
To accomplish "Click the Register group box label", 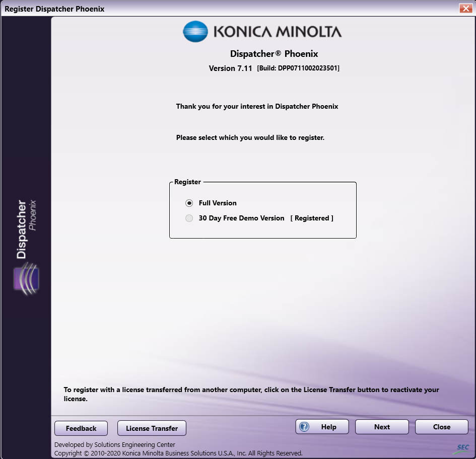I will coord(187,182).
